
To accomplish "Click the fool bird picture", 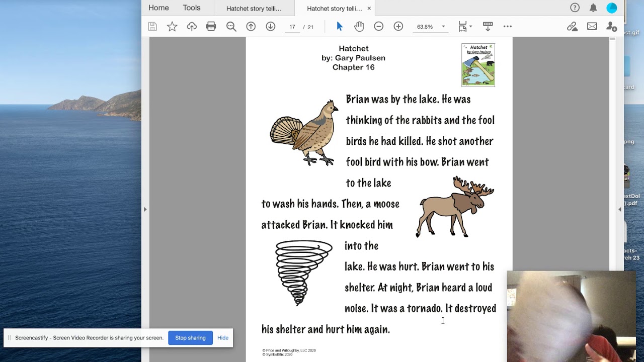I will click(x=304, y=133).
